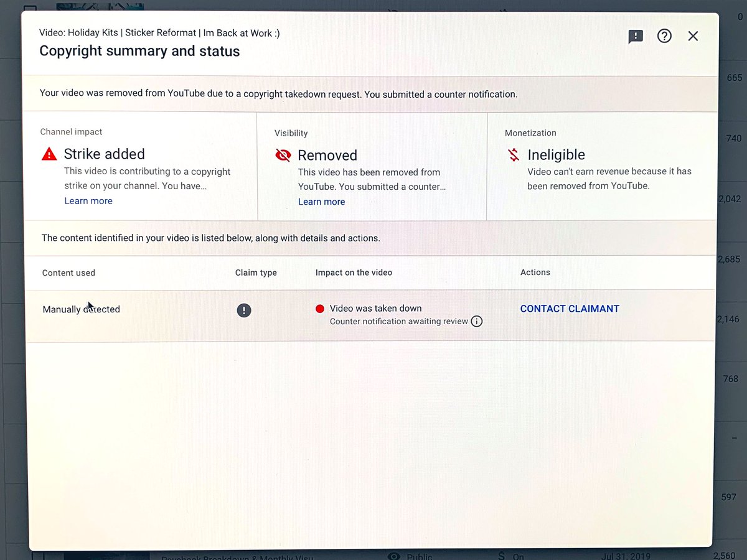Open Learn more under Strike added

coord(88,201)
